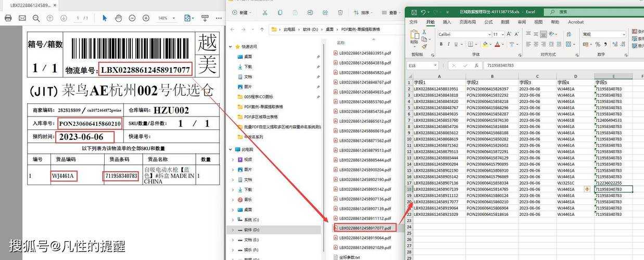The image size is (644, 260).
Task: Go to previous PDF page
Action: 50,18
